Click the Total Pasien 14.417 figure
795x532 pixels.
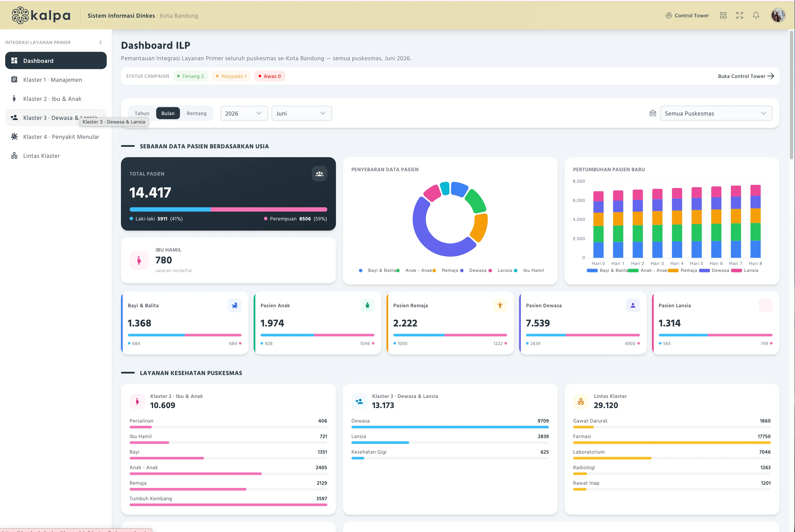click(x=150, y=192)
